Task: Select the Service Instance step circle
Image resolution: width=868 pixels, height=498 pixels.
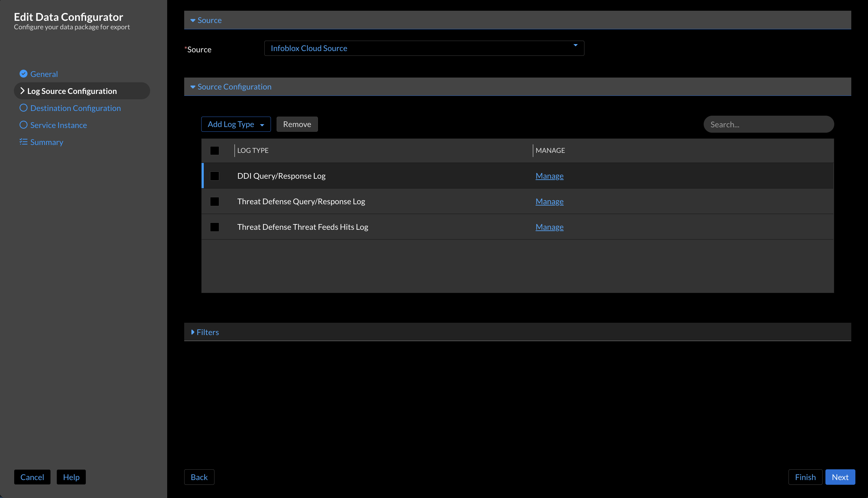Action: click(x=23, y=125)
